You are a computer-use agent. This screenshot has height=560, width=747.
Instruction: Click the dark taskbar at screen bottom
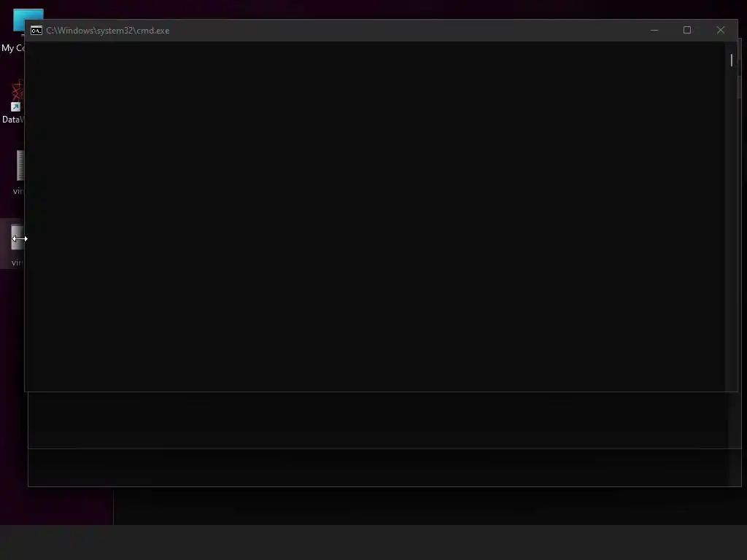[373, 542]
